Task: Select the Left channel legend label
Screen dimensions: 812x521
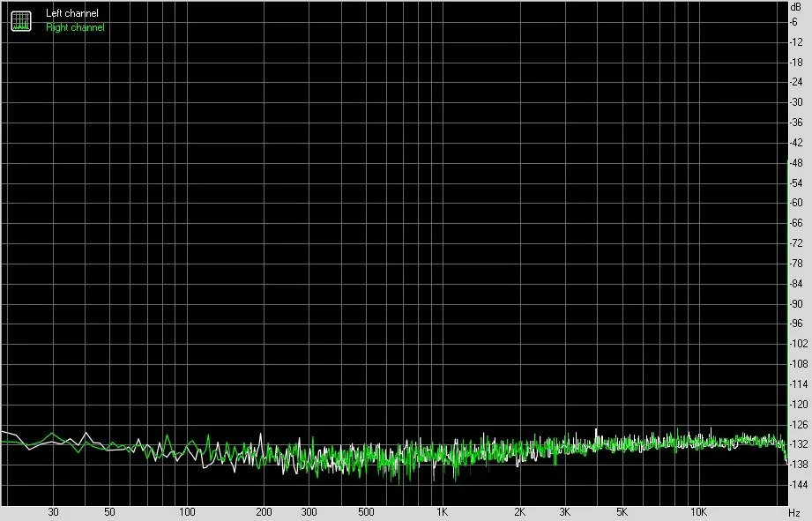Action: click(x=72, y=13)
